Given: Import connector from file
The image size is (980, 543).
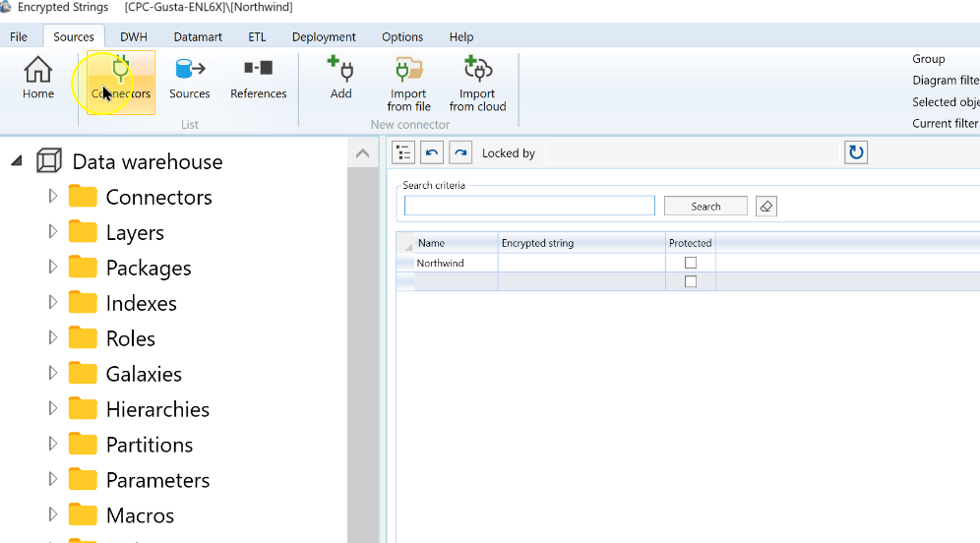Looking at the screenshot, I should (x=408, y=84).
